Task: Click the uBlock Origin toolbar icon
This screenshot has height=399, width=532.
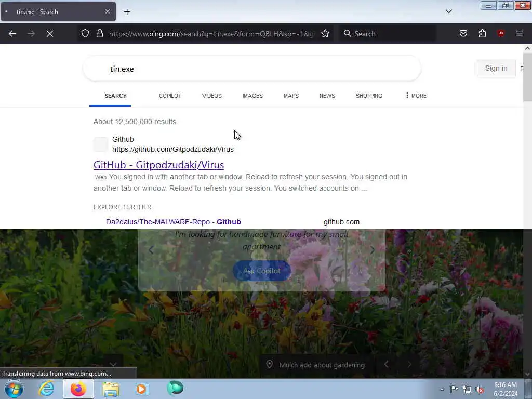Action: [x=500, y=33]
